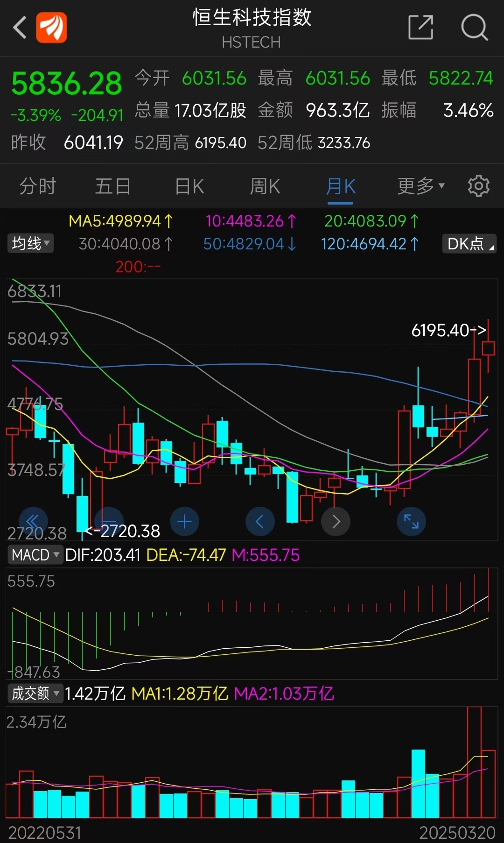Tap the current price 5836.28

pyautogui.click(x=66, y=84)
